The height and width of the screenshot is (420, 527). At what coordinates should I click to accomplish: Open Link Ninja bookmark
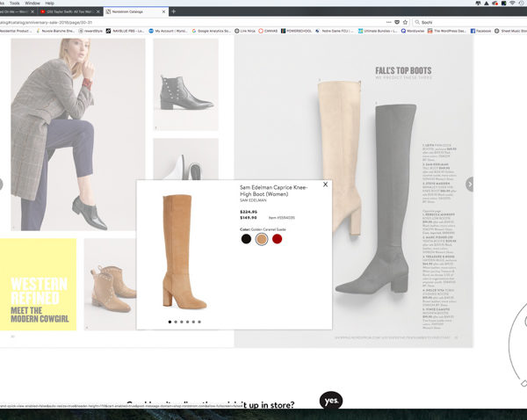pos(245,31)
